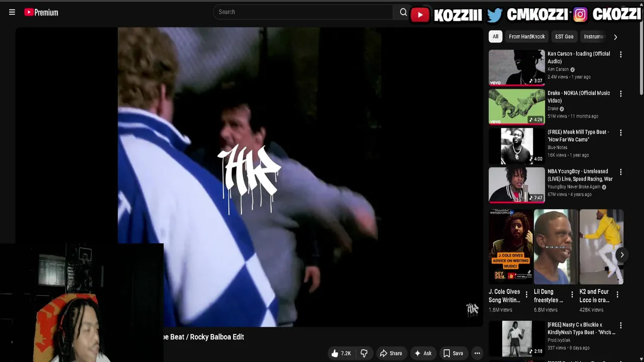Click the video player to pause

point(250,177)
